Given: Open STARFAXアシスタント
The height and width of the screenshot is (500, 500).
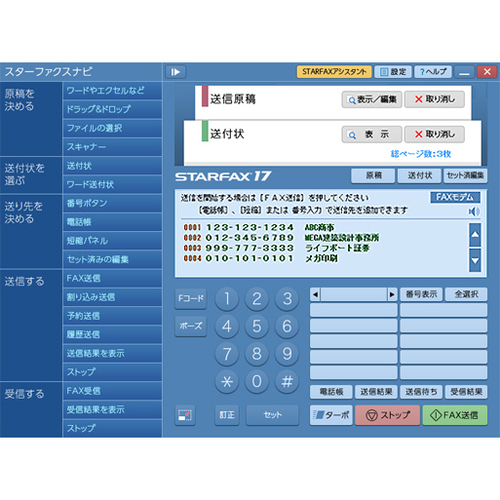Looking at the screenshot, I should coord(334,72).
